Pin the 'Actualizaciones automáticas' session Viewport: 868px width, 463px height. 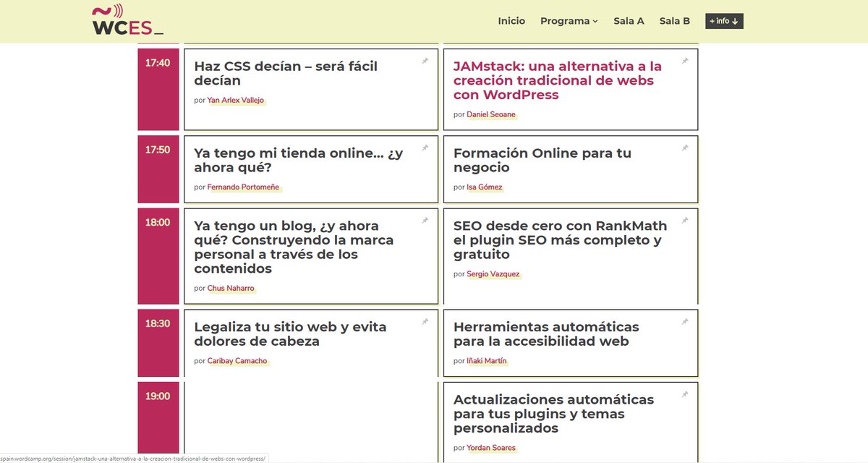(685, 394)
